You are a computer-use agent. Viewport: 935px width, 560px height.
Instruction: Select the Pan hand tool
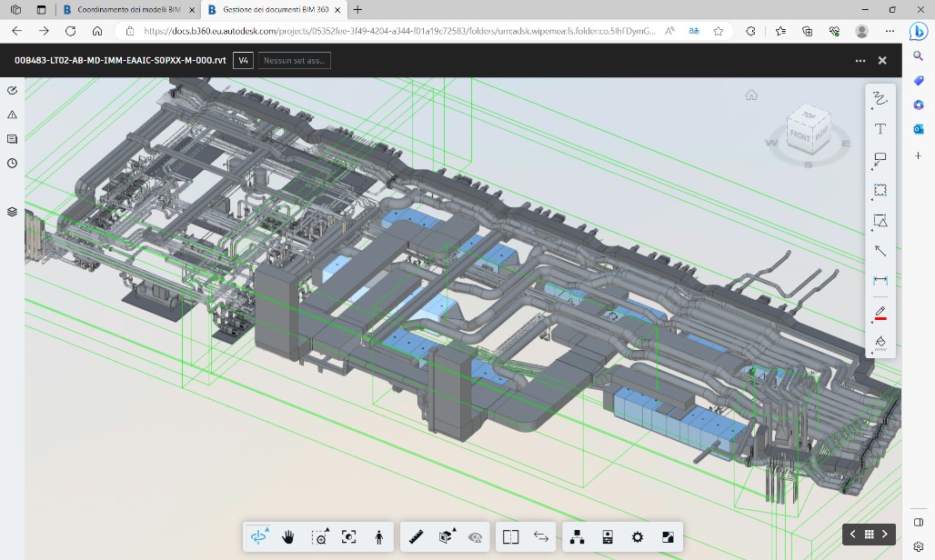(288, 537)
